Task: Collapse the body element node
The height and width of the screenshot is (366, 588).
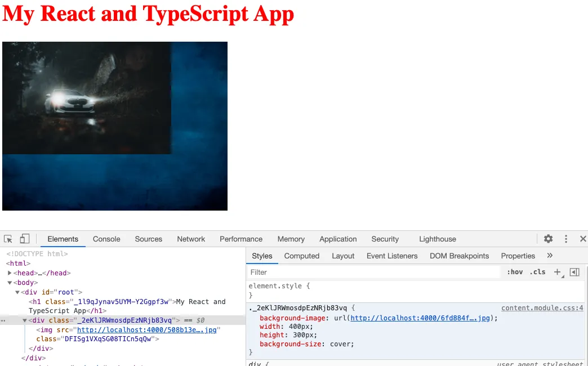Action: click(x=10, y=283)
